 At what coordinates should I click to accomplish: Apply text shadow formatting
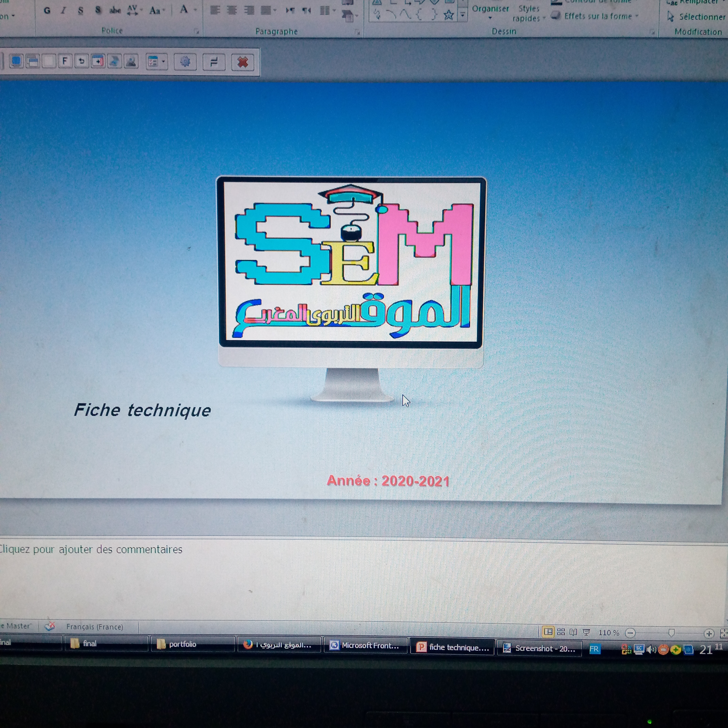point(98,11)
